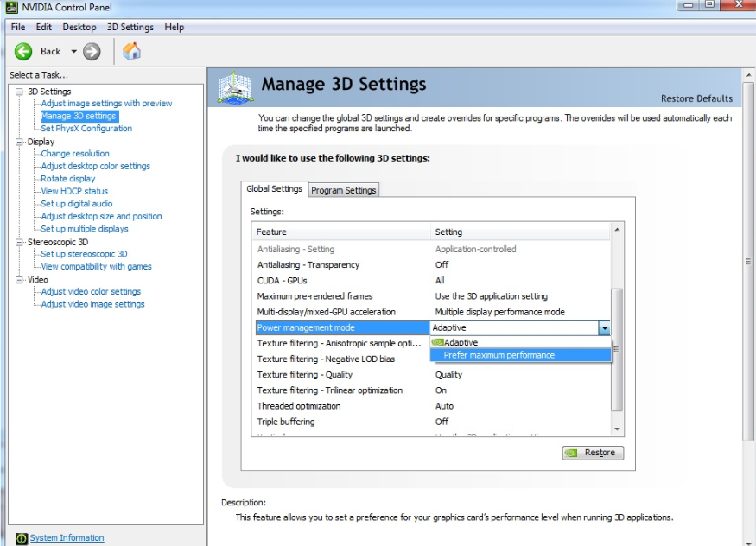Click the System Information icon
Viewport: 756px width, 546px height.
point(22,538)
